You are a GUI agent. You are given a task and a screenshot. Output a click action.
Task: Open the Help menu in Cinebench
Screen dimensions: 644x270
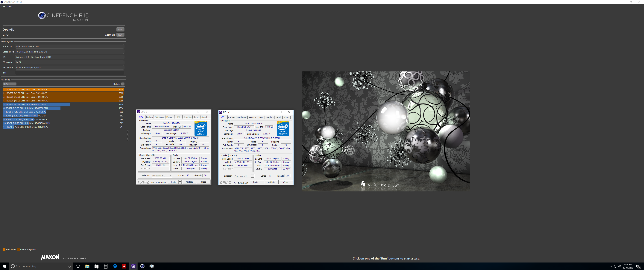(x=10, y=6)
